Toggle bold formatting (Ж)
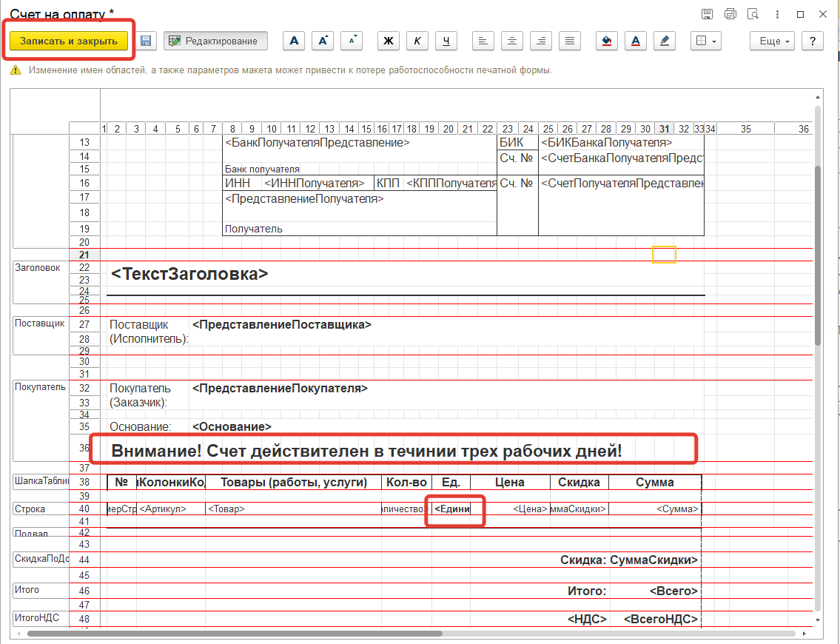This screenshot has width=840, height=644. pos(389,41)
